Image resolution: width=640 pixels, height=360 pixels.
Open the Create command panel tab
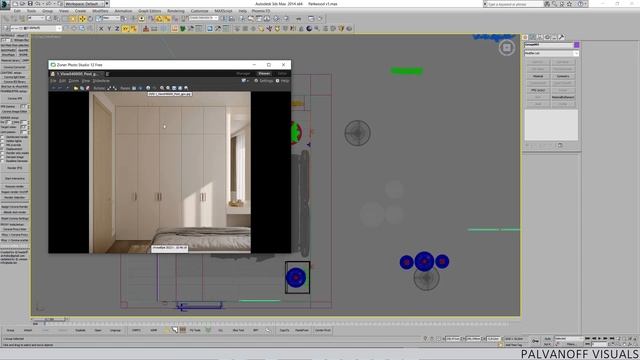click(x=525, y=37)
